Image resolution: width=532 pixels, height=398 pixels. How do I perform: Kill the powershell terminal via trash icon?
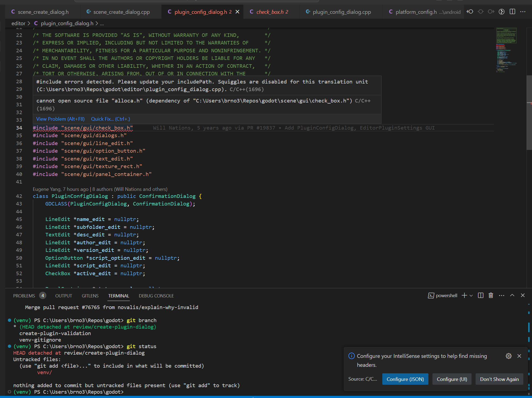(x=491, y=296)
